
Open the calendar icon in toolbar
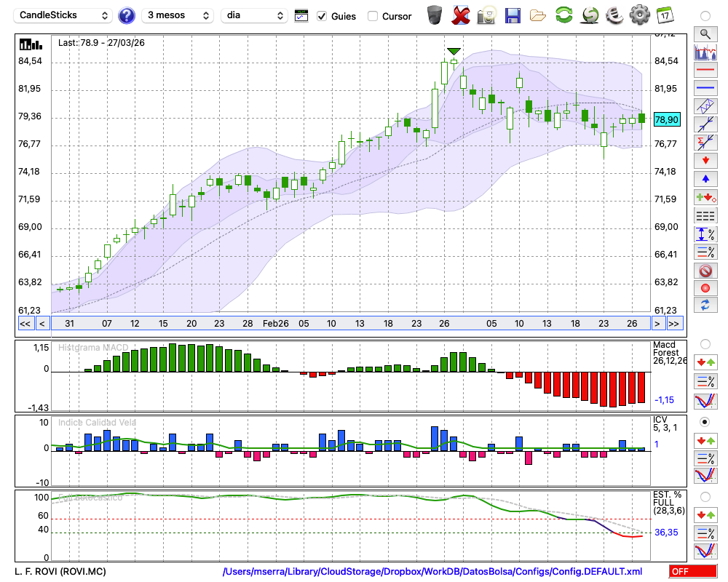point(665,15)
